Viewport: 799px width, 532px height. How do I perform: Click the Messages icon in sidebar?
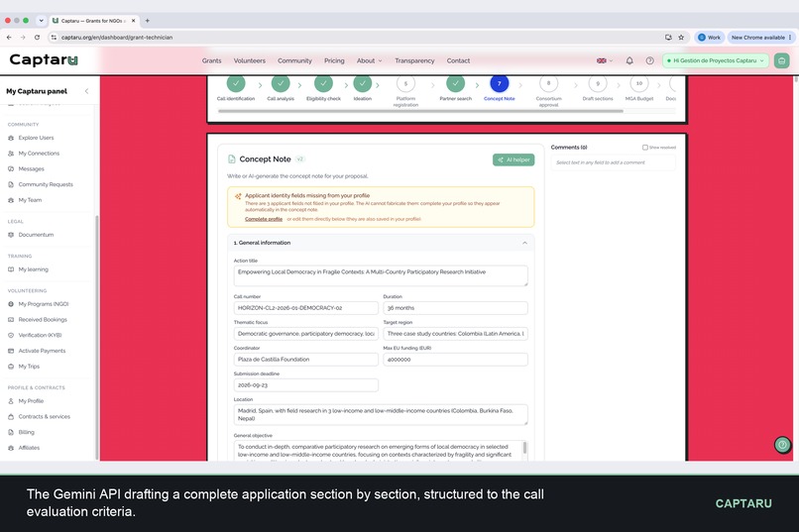coord(11,169)
